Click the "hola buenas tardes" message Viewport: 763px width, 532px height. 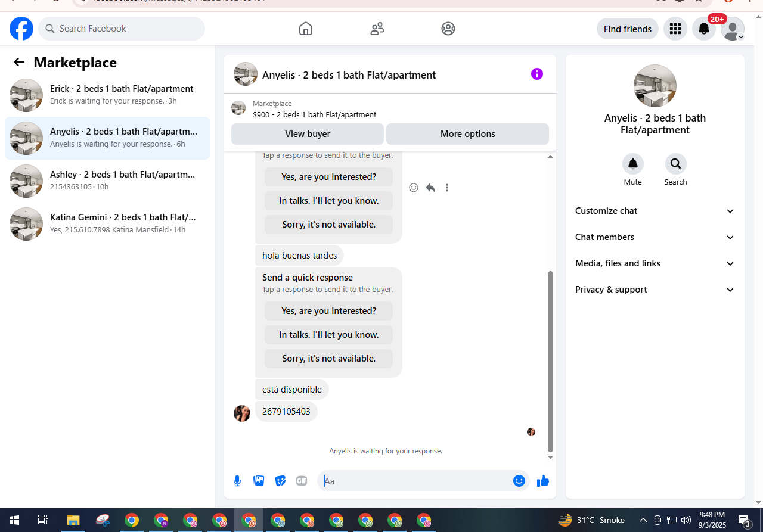pos(300,256)
